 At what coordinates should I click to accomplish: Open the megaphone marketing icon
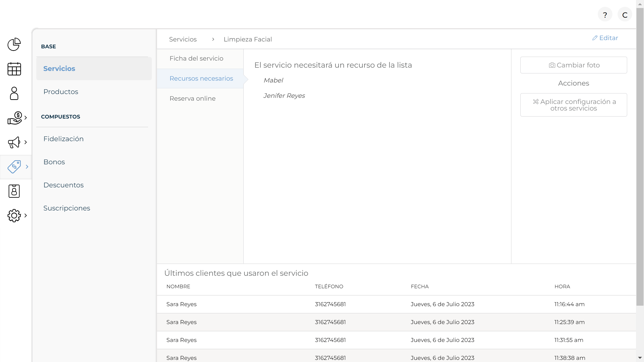pos(14,142)
